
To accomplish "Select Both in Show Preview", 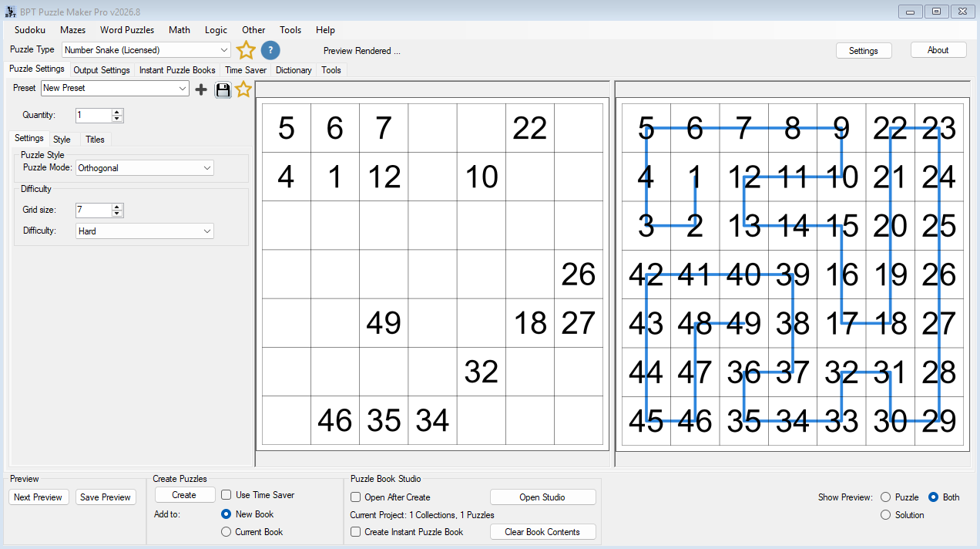I will 933,497.
